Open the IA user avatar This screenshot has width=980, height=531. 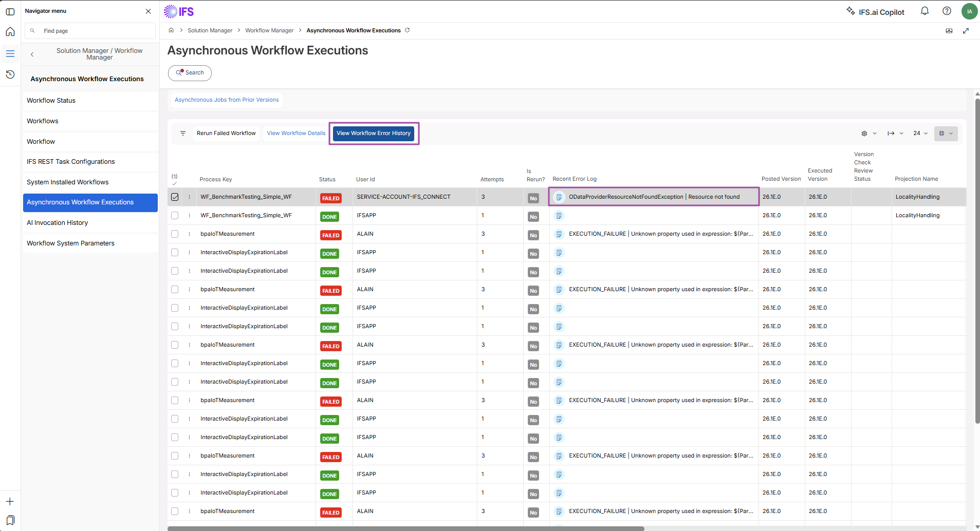click(x=969, y=11)
